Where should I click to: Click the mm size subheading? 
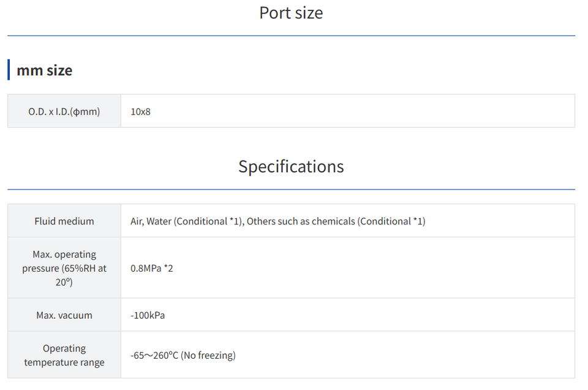(44, 71)
